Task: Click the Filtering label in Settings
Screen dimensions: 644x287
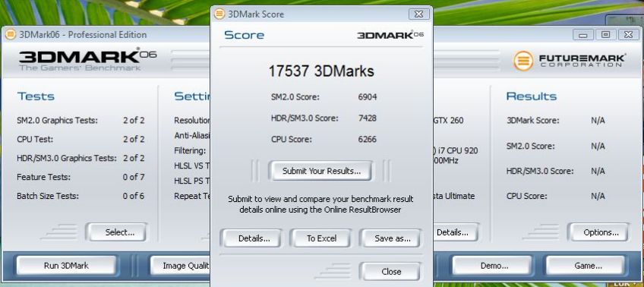Action: (190, 150)
